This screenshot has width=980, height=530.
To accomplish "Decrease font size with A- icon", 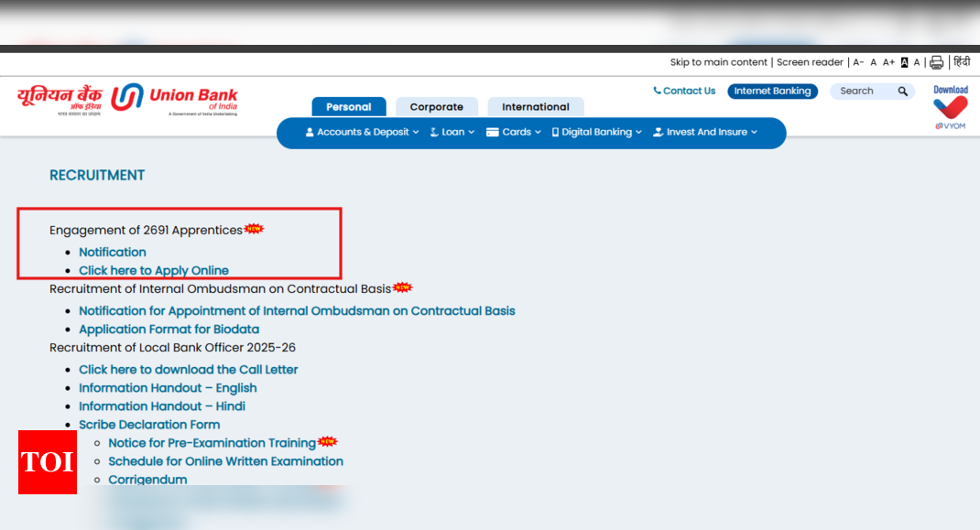I will click(858, 62).
